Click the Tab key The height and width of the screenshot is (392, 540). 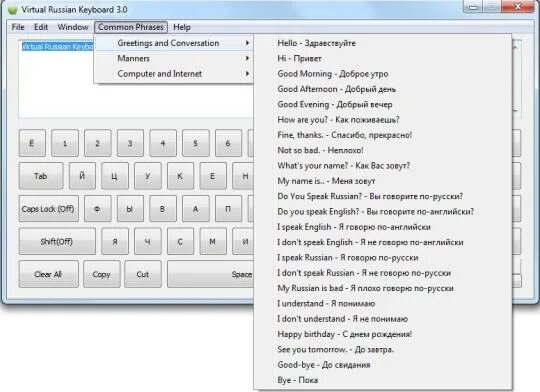tap(41, 176)
